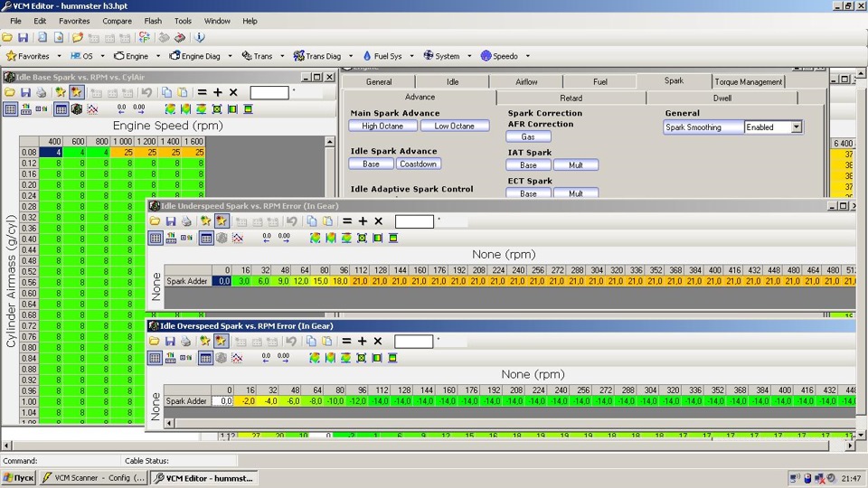Expand the Favorites toolbar dropdown arrow

(x=60, y=56)
